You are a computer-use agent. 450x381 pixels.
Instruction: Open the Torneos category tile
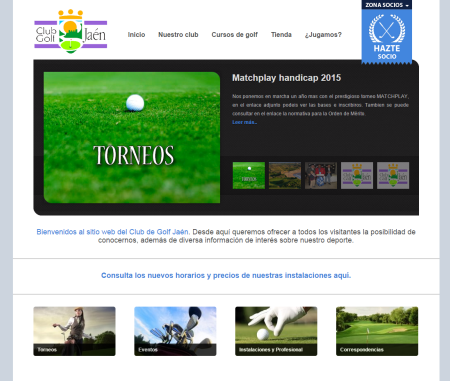[x=74, y=331]
